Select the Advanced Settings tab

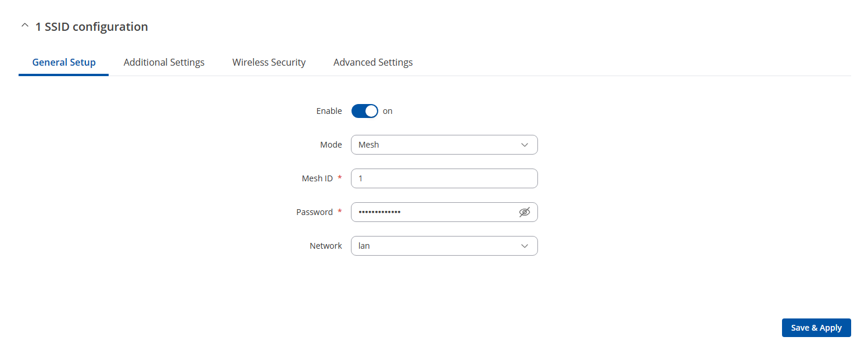click(x=373, y=62)
